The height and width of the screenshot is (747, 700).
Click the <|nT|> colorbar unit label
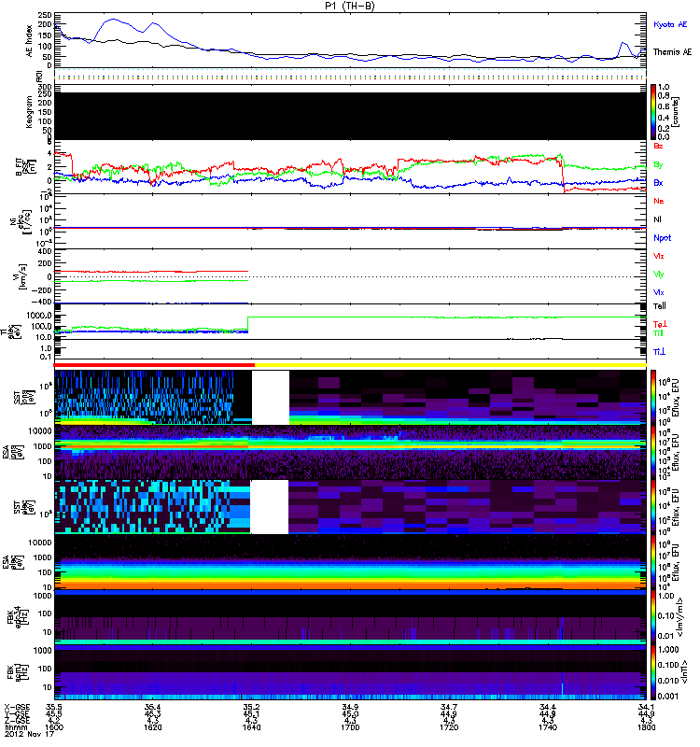pos(684,671)
